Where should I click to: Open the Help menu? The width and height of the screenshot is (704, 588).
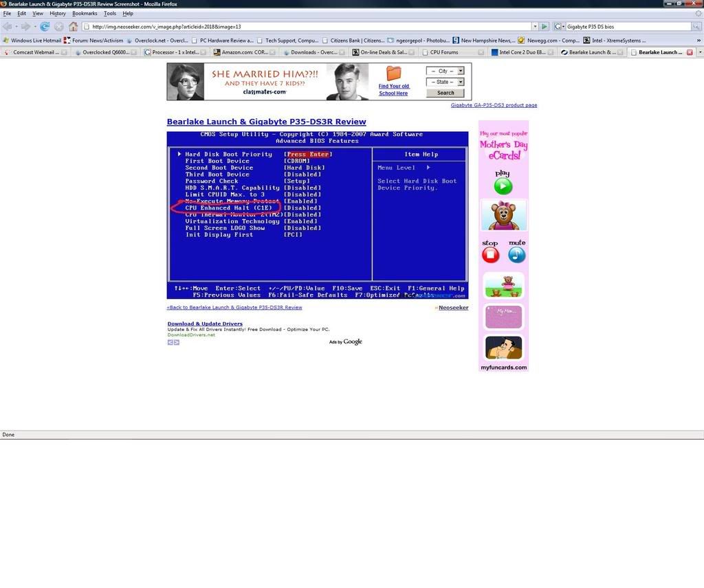(128, 14)
